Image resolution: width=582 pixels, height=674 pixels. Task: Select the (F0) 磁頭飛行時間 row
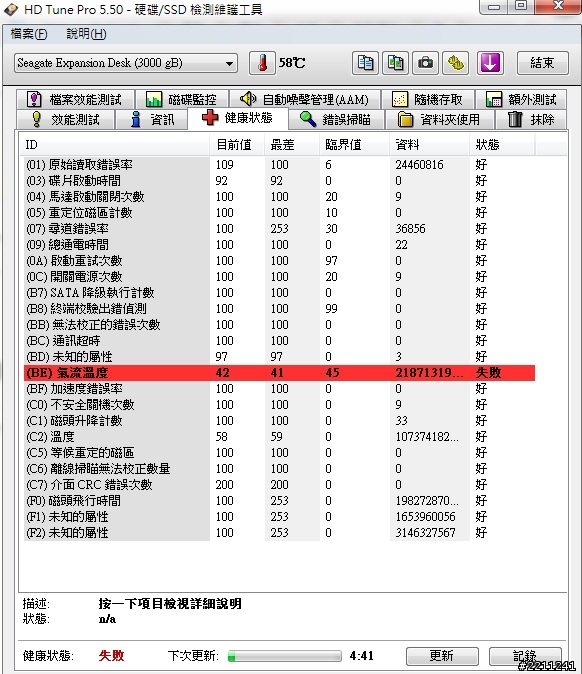pos(279,500)
